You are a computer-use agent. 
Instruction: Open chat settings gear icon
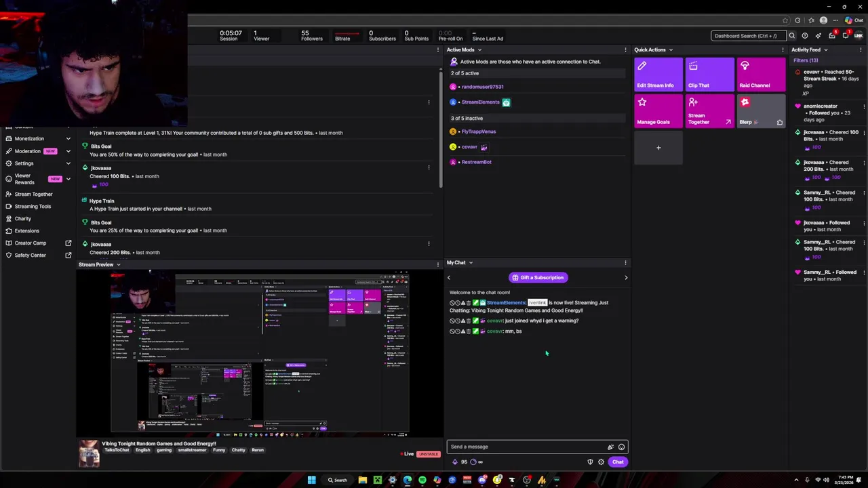coord(601,462)
